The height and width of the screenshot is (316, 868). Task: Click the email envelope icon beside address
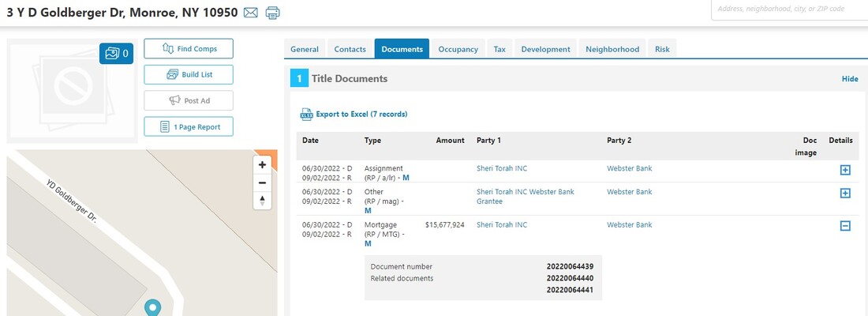click(x=250, y=13)
